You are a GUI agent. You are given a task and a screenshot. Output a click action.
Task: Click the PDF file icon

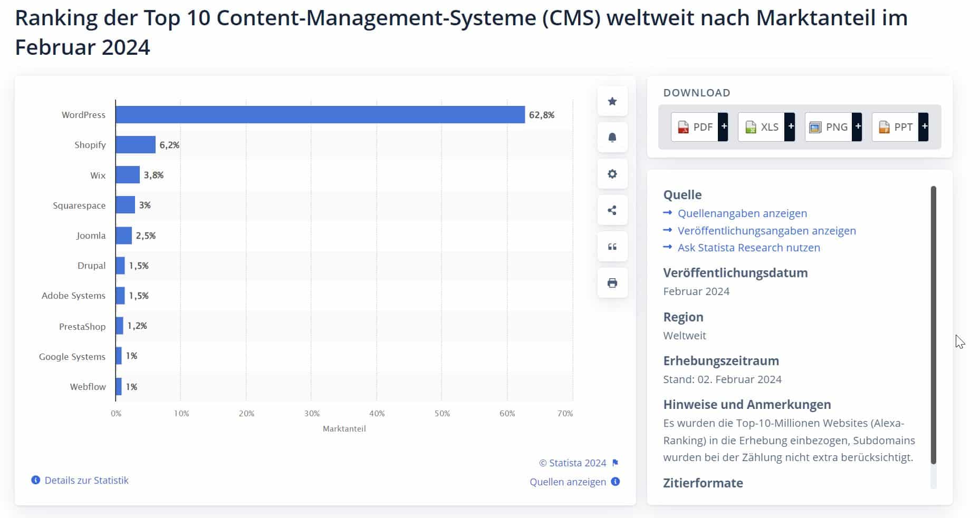point(684,127)
